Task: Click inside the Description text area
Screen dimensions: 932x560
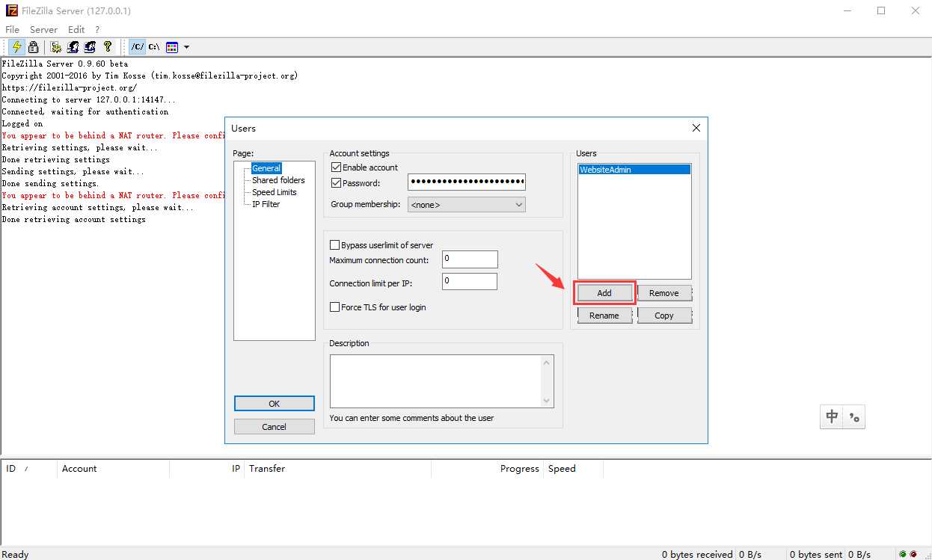Action: [435, 381]
